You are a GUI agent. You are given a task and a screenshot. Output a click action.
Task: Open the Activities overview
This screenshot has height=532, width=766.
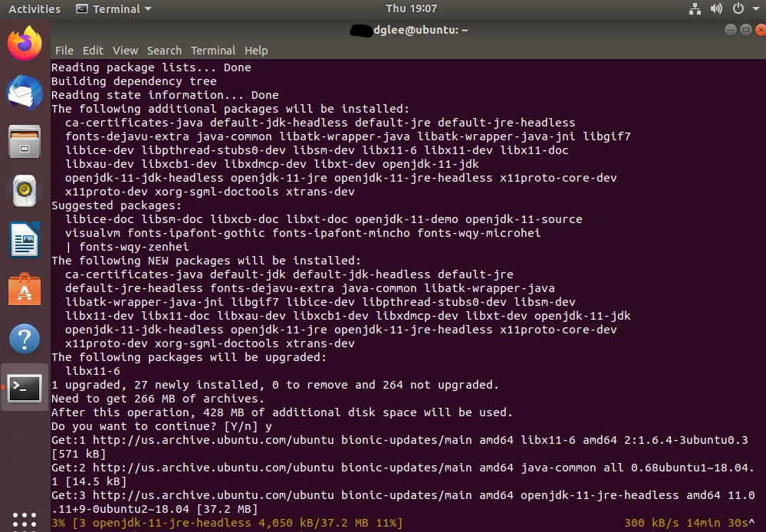(35, 8)
